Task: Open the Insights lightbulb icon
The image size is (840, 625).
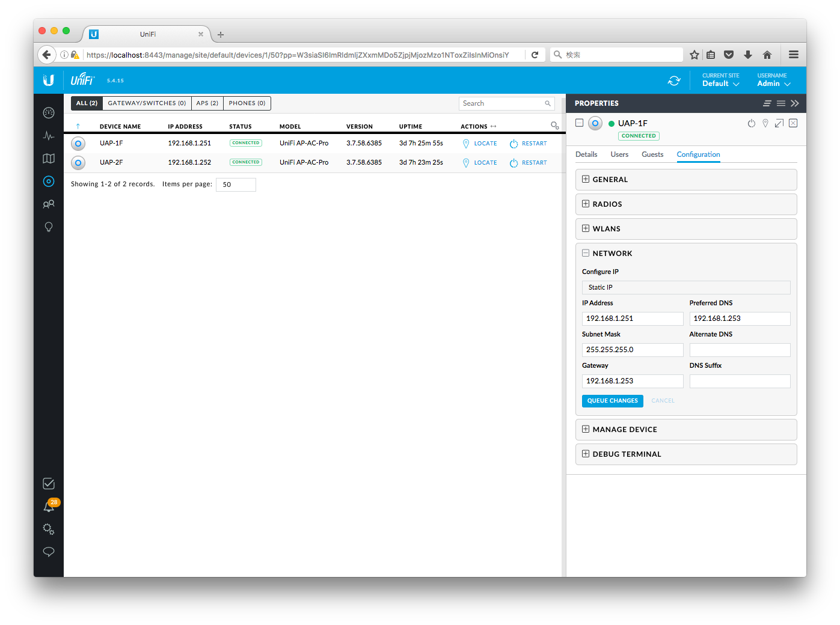Action: pos(49,227)
